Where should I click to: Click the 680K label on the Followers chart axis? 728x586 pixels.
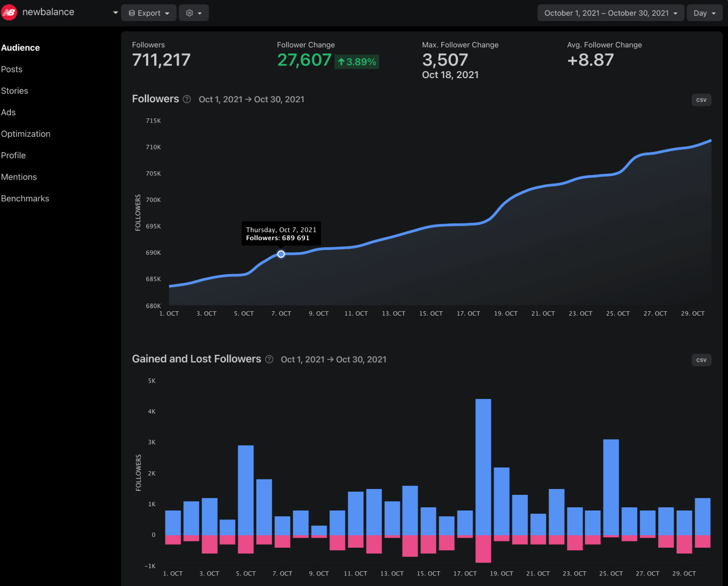click(154, 306)
